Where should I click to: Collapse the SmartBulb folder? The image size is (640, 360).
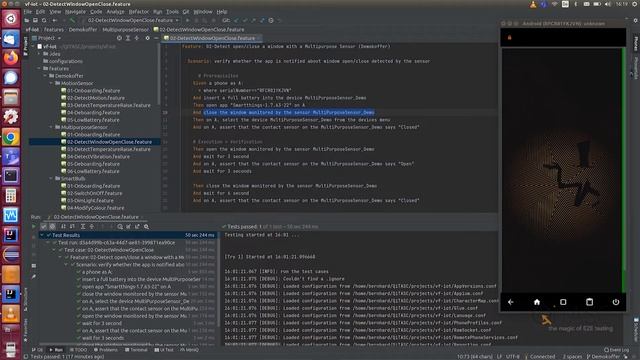pyautogui.click(x=51, y=179)
